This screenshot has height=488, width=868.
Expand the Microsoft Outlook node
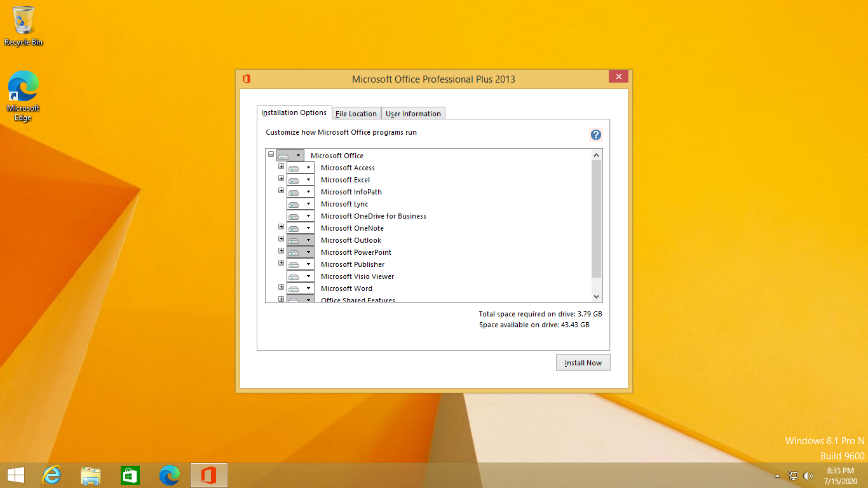tap(281, 239)
